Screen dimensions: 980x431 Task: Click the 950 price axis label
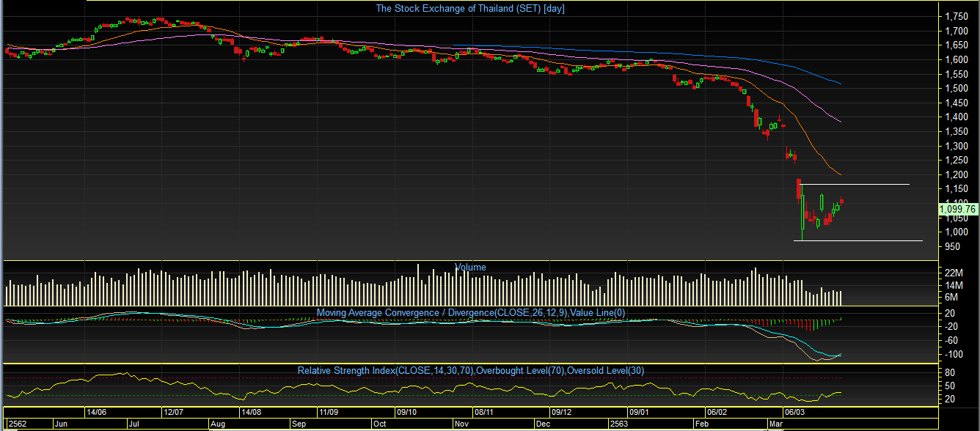(x=951, y=247)
